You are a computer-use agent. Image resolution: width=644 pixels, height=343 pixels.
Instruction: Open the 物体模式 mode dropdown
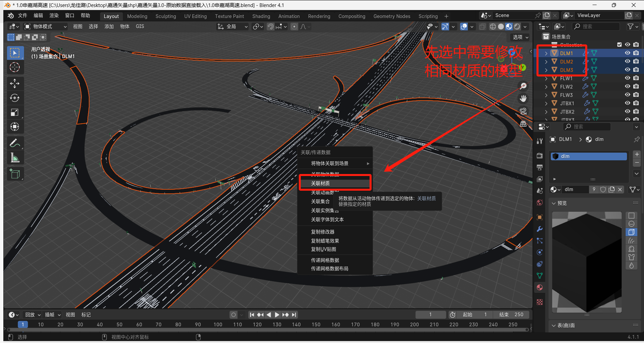46,26
